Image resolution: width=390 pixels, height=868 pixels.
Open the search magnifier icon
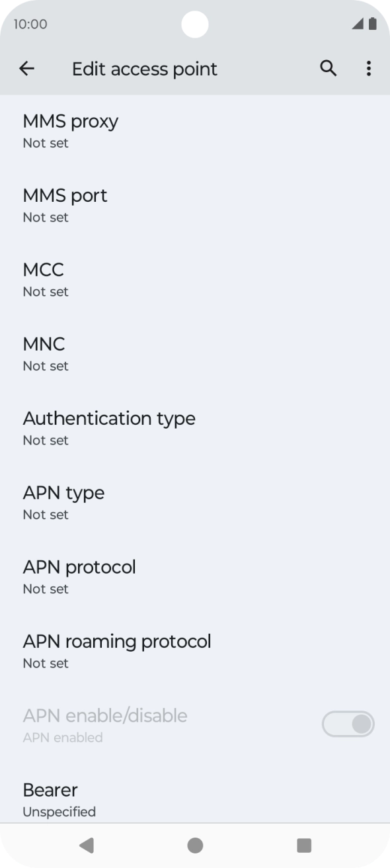pos(328,68)
